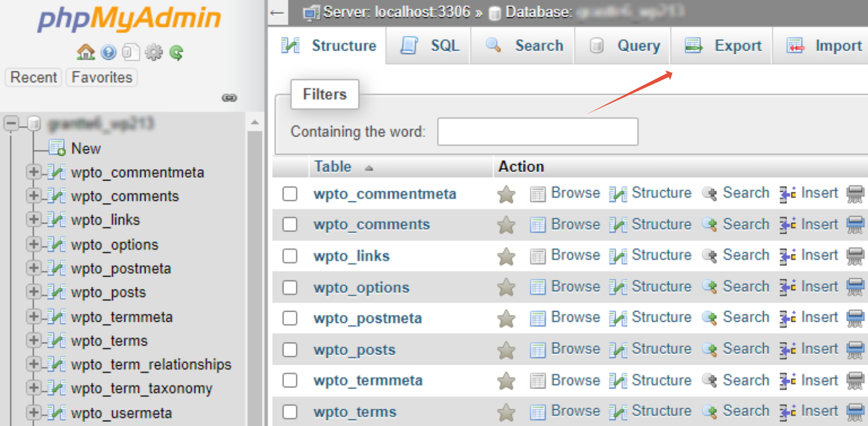Star wpto_terms as favorite
868x426 pixels.
coord(506,412)
